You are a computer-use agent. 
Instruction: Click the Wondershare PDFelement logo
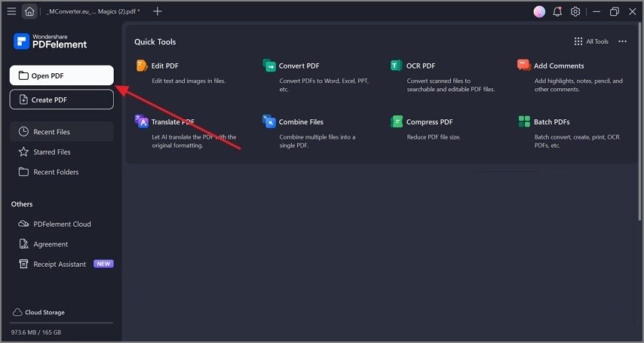pyautogui.click(x=50, y=41)
